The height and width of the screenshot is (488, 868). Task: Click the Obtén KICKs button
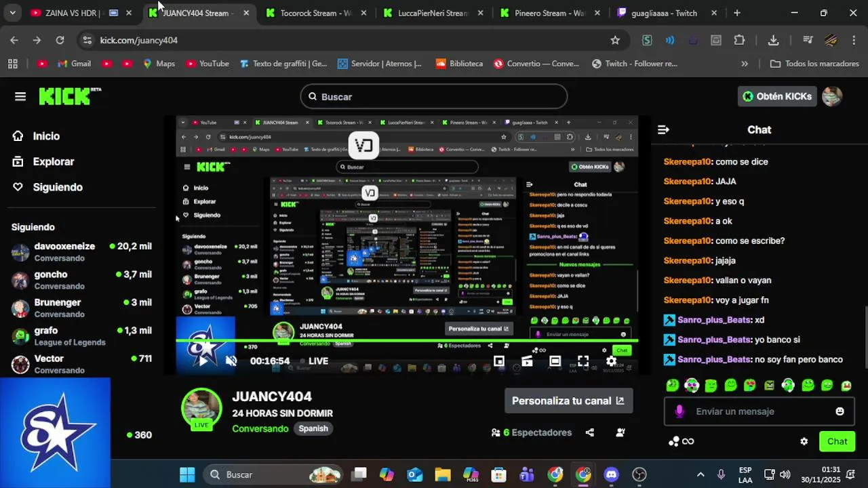[x=776, y=96]
